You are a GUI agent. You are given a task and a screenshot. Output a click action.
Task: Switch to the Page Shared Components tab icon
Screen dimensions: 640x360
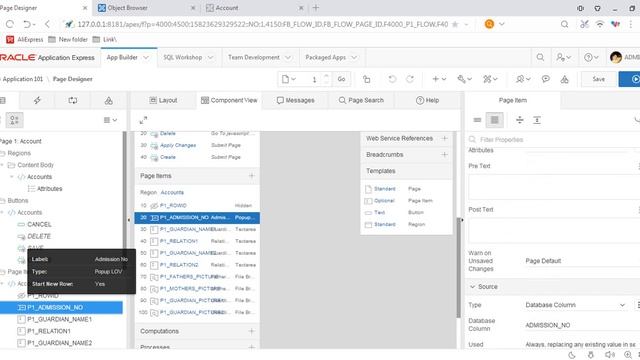[x=109, y=100]
